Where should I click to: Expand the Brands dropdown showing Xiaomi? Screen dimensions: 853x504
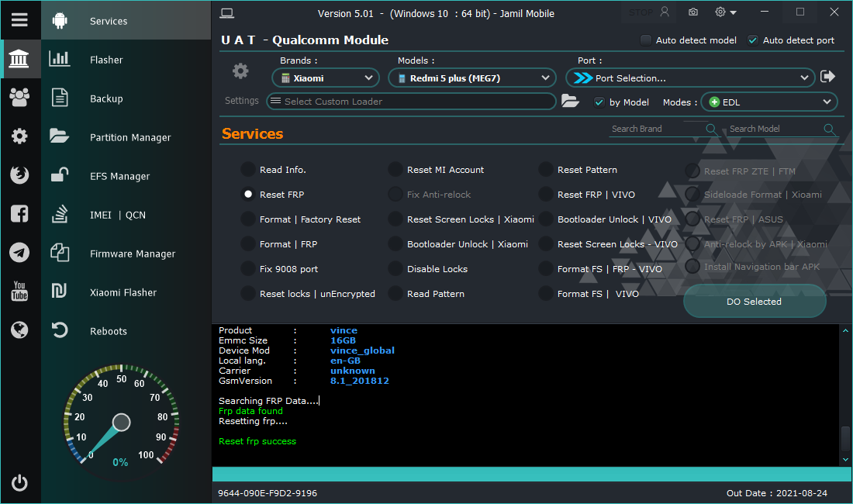click(326, 78)
